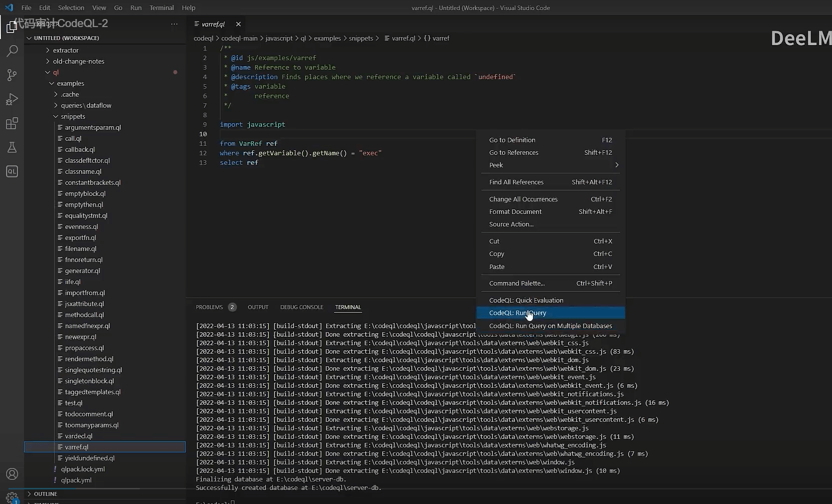
Task: Open Run and Debug view
Action: click(x=12, y=99)
